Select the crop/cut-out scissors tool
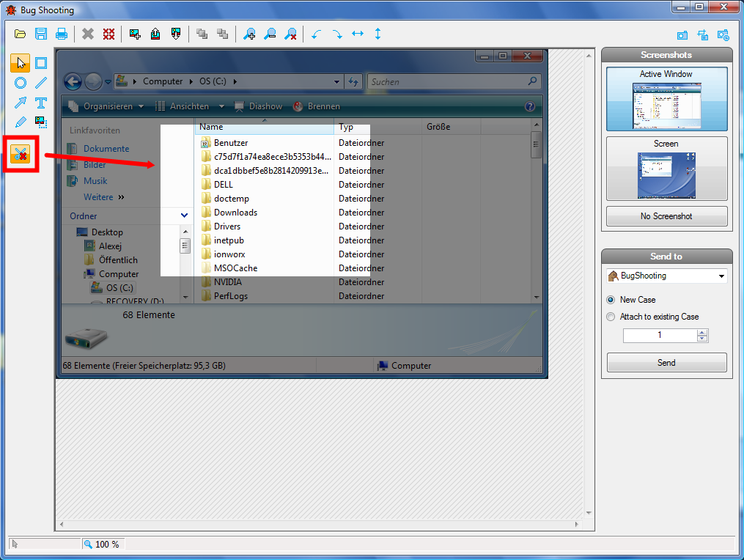This screenshot has width=744, height=560. (21, 154)
